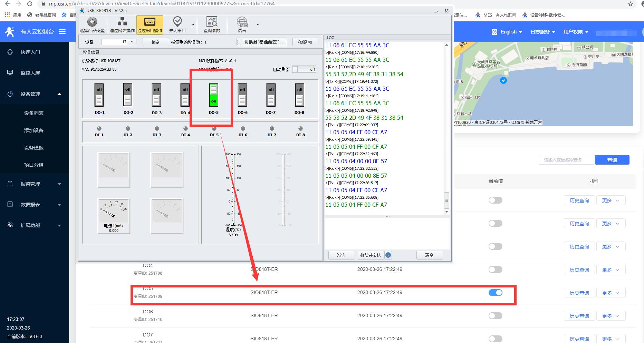This screenshot has height=343, width=644.
Task: Select the network operation toolbar icon
Action: pyautogui.click(x=122, y=22)
